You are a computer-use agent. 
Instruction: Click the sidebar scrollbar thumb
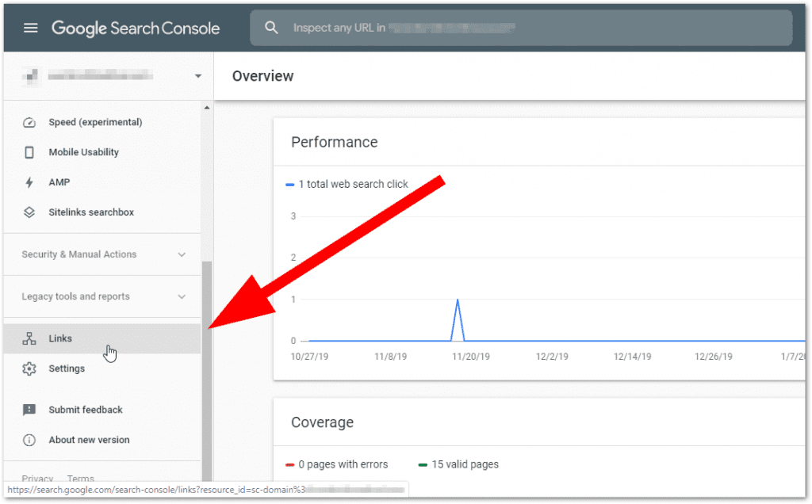click(207, 372)
